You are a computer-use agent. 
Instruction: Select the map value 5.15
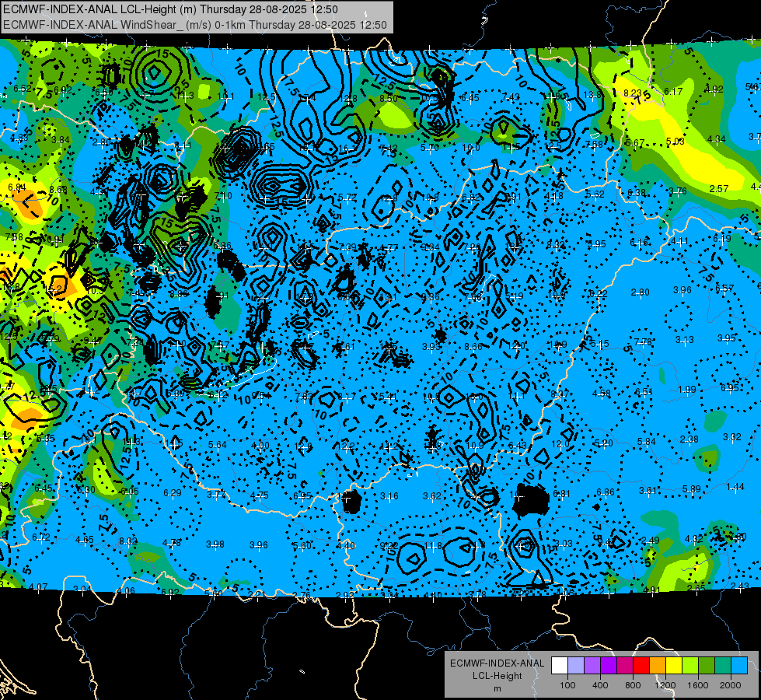pyautogui.click(x=599, y=344)
